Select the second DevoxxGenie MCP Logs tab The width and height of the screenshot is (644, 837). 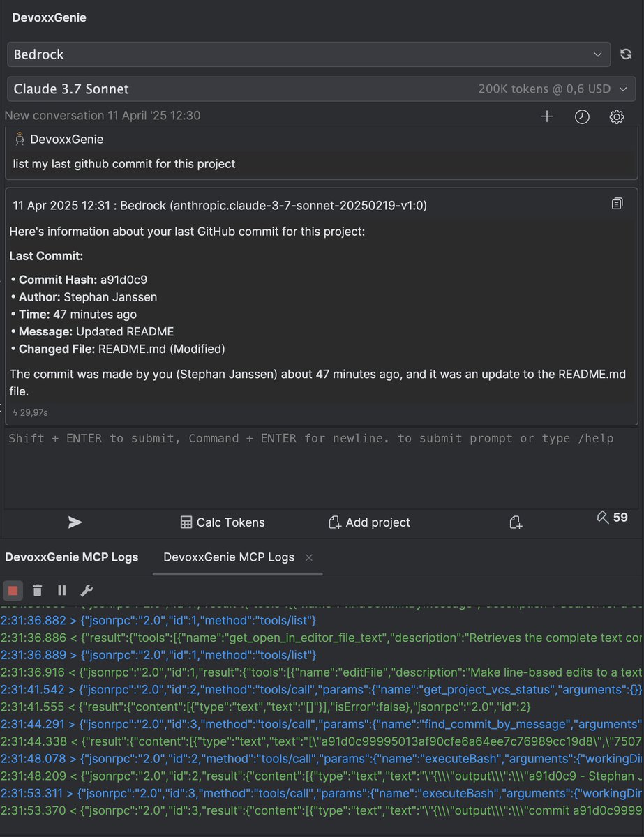[229, 557]
